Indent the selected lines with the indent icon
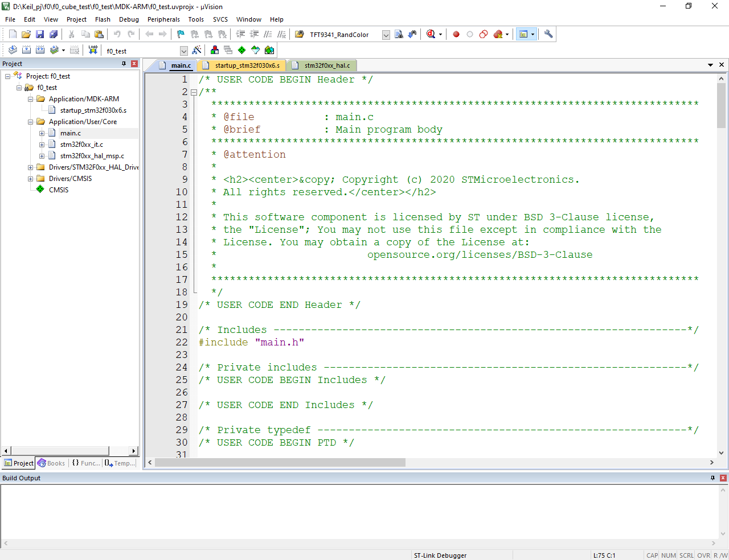The width and height of the screenshot is (729, 560). coord(240,34)
